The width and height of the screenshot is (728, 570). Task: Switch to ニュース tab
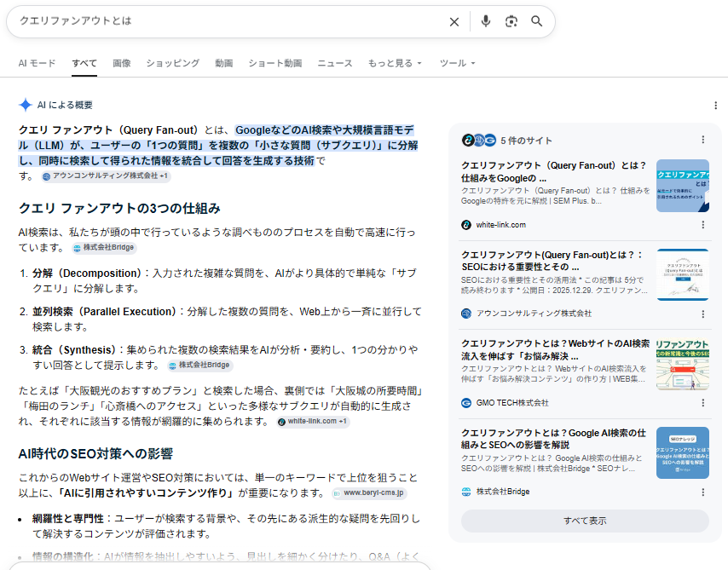[x=335, y=63]
